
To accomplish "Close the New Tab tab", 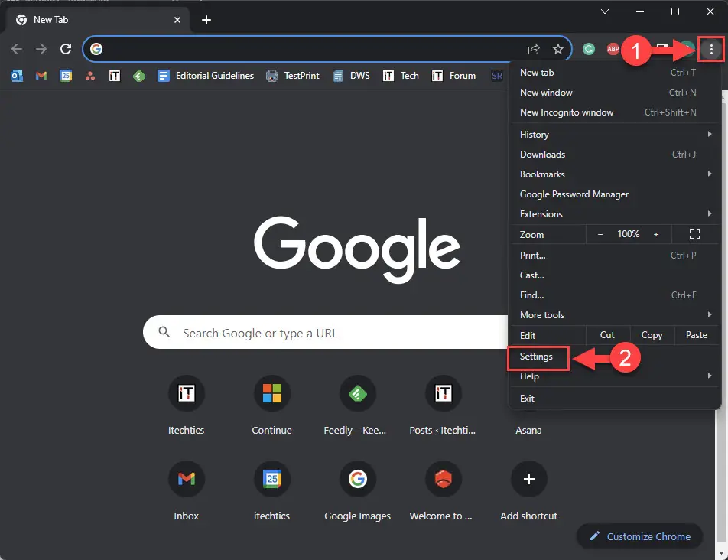I will point(177,20).
